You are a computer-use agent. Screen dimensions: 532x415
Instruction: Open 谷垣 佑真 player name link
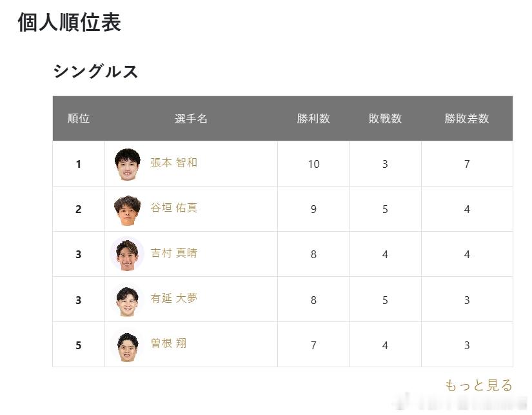[x=173, y=208]
